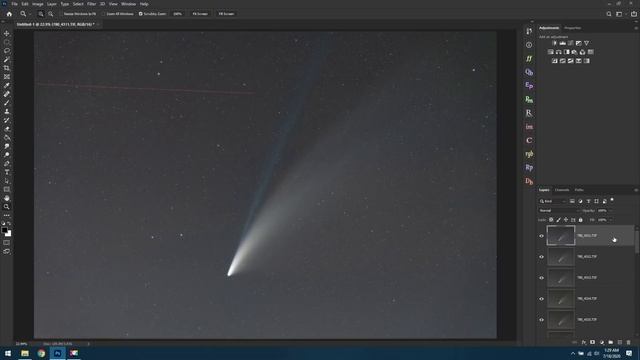The height and width of the screenshot is (360, 640).
Task: Hide the T80_4312.TIF layer
Action: click(x=542, y=257)
